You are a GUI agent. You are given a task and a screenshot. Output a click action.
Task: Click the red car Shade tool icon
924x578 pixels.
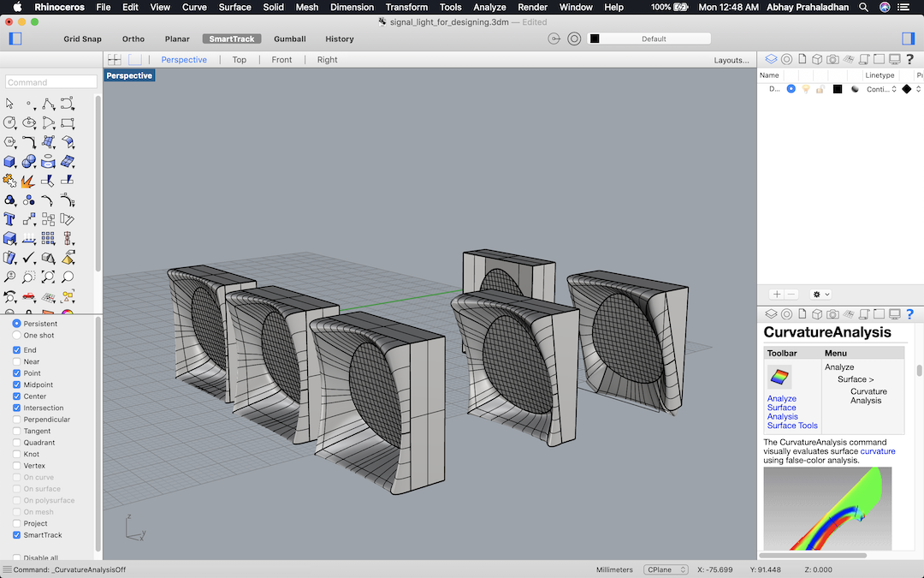[29, 296]
